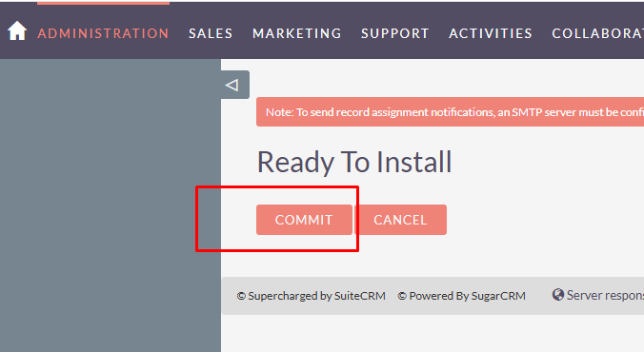Image resolution: width=644 pixels, height=352 pixels.
Task: Open the Collaboration menu
Action: pos(598,33)
